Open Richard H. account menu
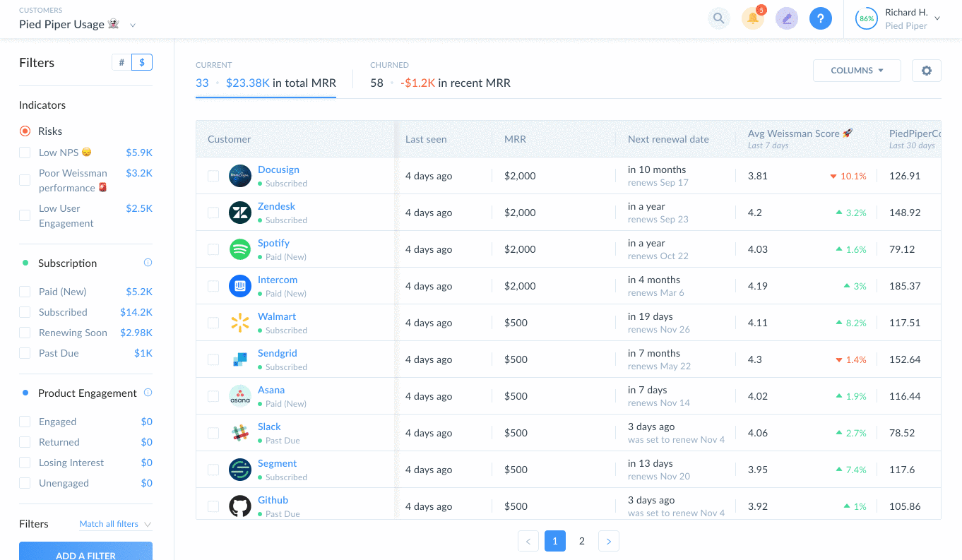The height and width of the screenshot is (560, 962). point(898,19)
